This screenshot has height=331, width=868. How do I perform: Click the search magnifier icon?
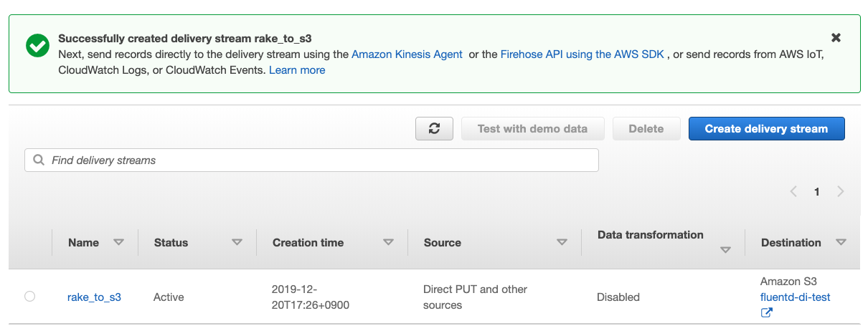tap(38, 160)
